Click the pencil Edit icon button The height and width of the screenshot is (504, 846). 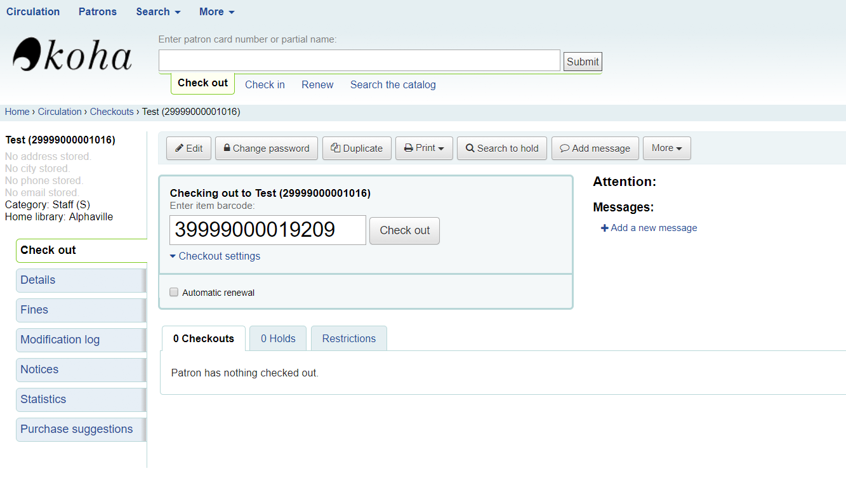click(x=180, y=149)
